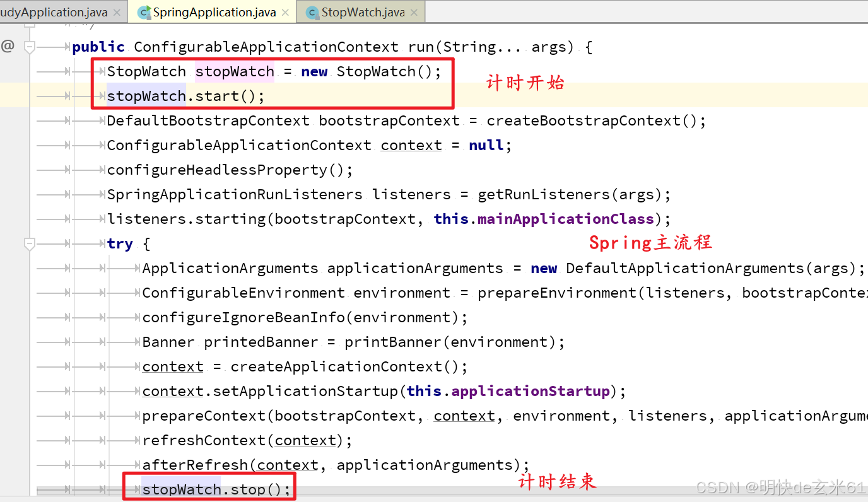Click 'SpringApplicationRunListeners' type name
868x502 pixels.
(235, 195)
